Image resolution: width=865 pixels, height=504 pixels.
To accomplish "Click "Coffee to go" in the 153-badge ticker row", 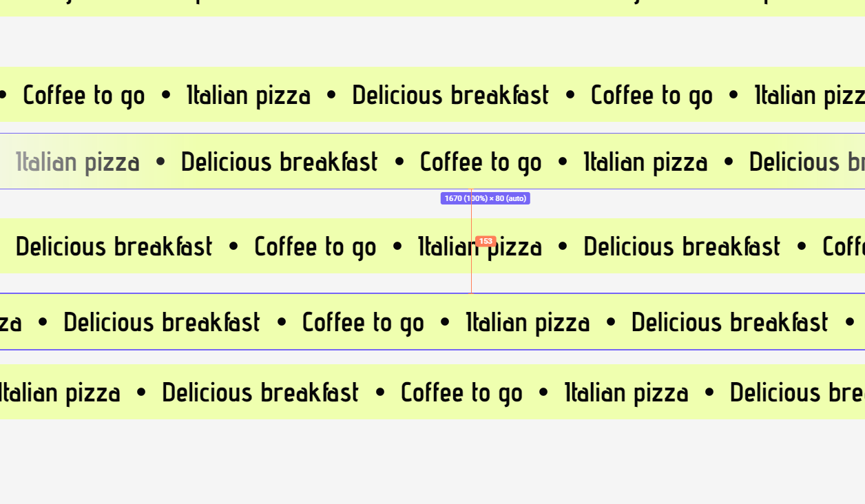I will [315, 246].
